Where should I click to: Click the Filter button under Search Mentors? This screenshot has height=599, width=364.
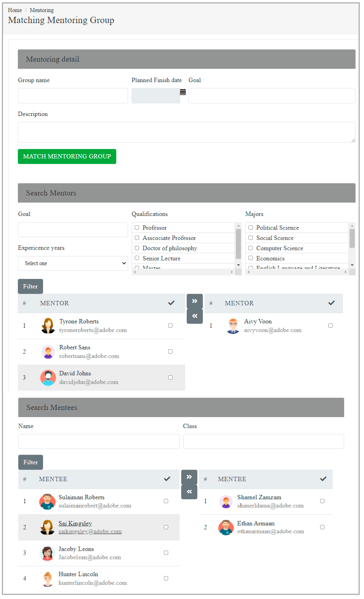click(30, 286)
